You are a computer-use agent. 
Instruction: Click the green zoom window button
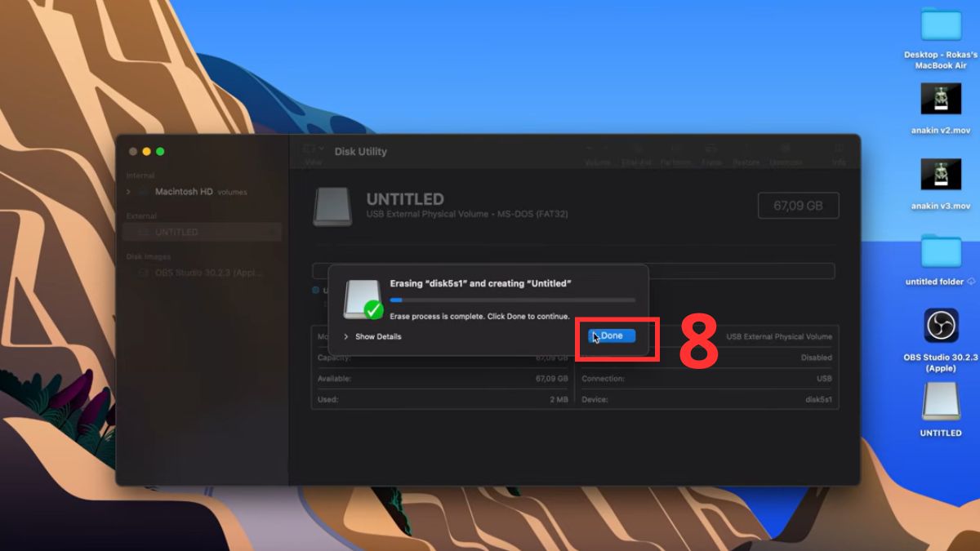pyautogui.click(x=161, y=152)
